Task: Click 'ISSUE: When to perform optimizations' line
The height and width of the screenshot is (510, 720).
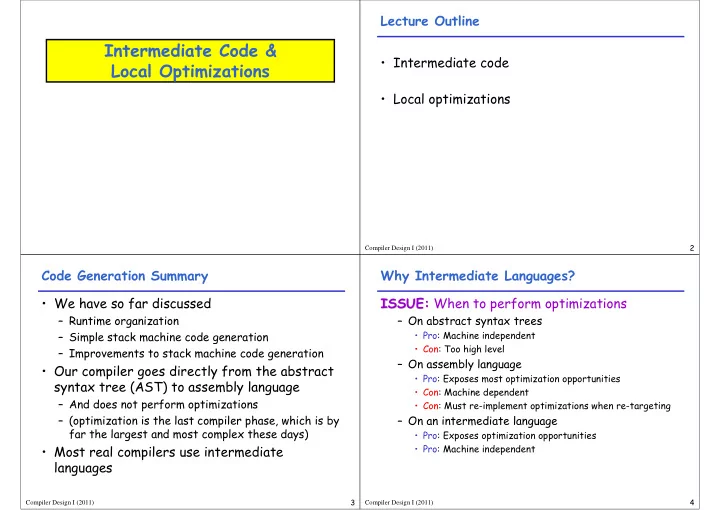Action: pyautogui.click(x=503, y=303)
